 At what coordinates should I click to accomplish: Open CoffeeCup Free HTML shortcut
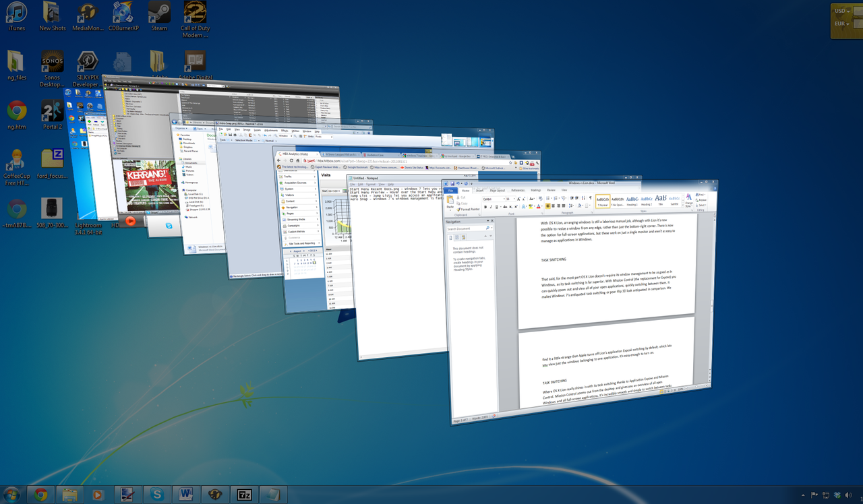tap(17, 167)
